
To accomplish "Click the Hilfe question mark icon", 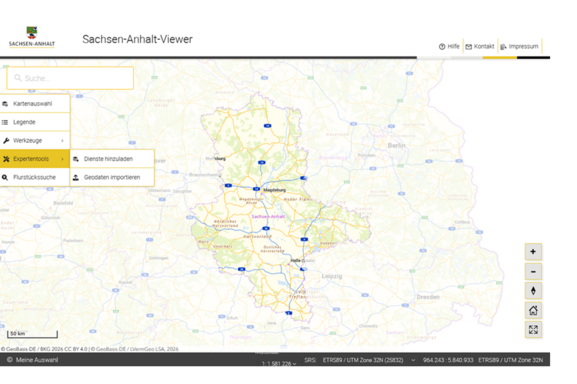I will [442, 47].
